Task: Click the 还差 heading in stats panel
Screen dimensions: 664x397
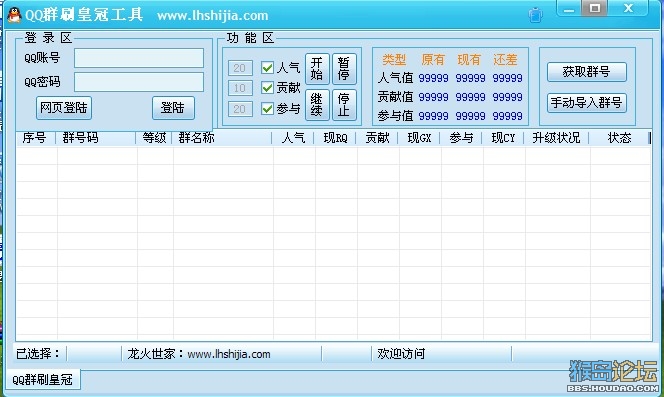Action: [505, 60]
